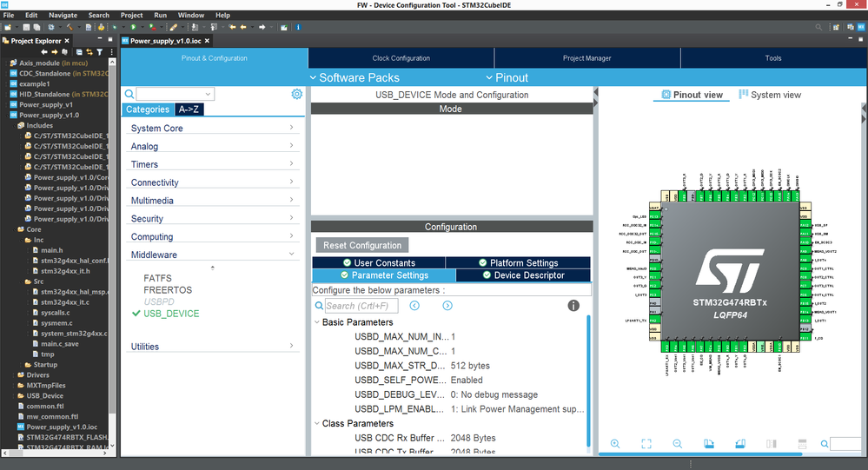This screenshot has height=470, width=868.
Task: Switch to the Project Manager tab
Action: coord(587,58)
